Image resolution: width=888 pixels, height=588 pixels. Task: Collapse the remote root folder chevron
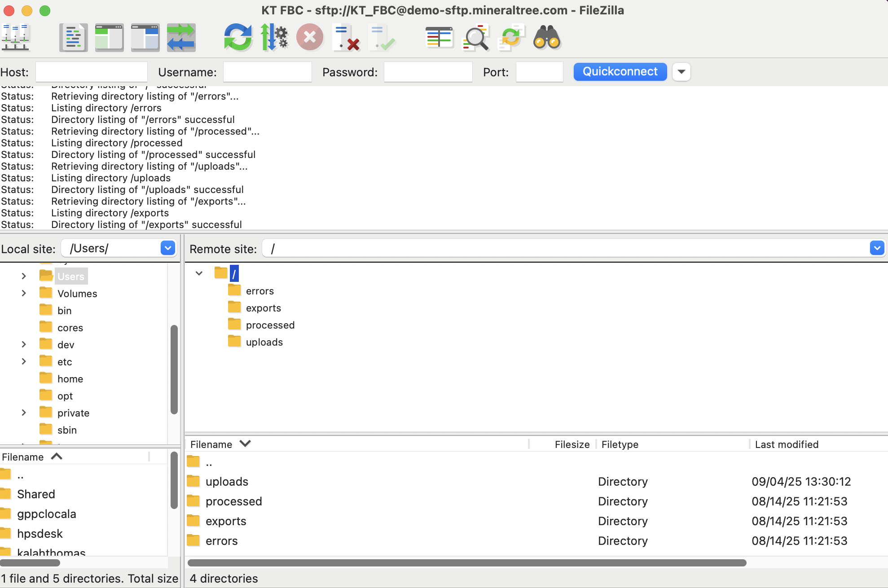click(199, 273)
